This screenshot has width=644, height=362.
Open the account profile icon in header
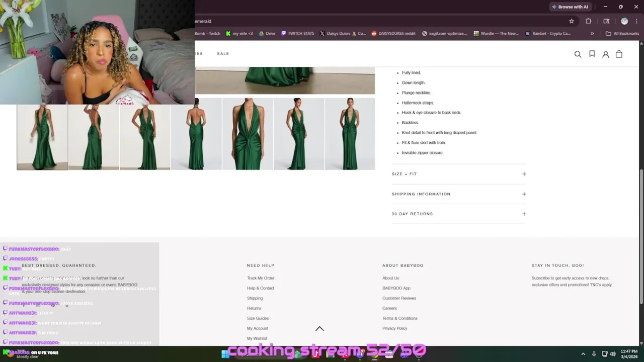(606, 54)
